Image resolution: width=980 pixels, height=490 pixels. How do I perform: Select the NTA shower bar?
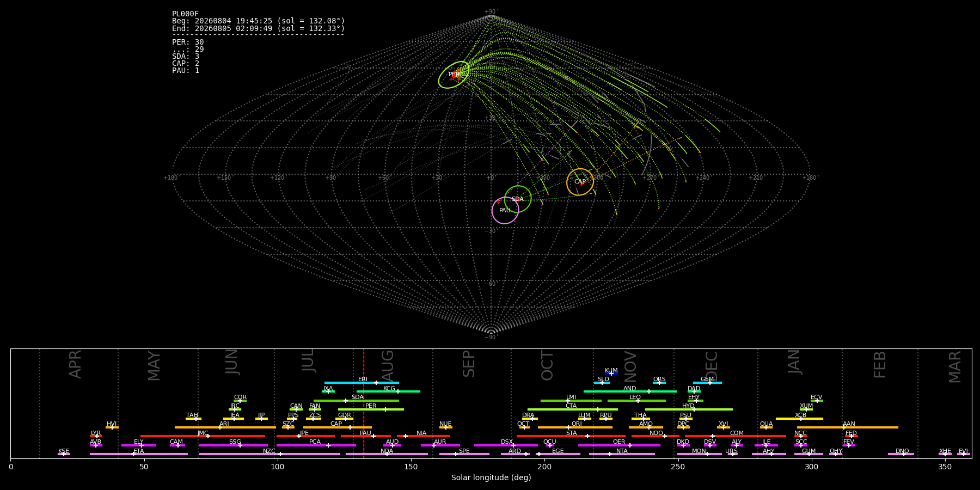tap(622, 454)
